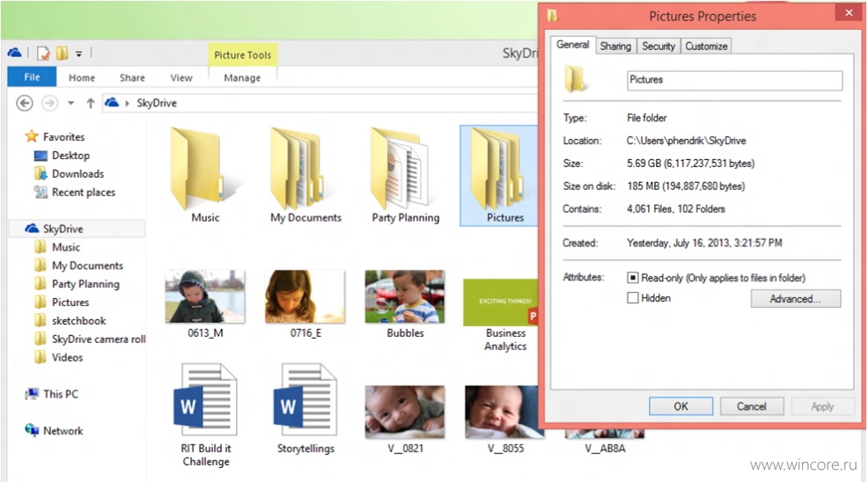The height and width of the screenshot is (482, 868).
Task: Open Downloads from Favorites
Action: (70, 174)
